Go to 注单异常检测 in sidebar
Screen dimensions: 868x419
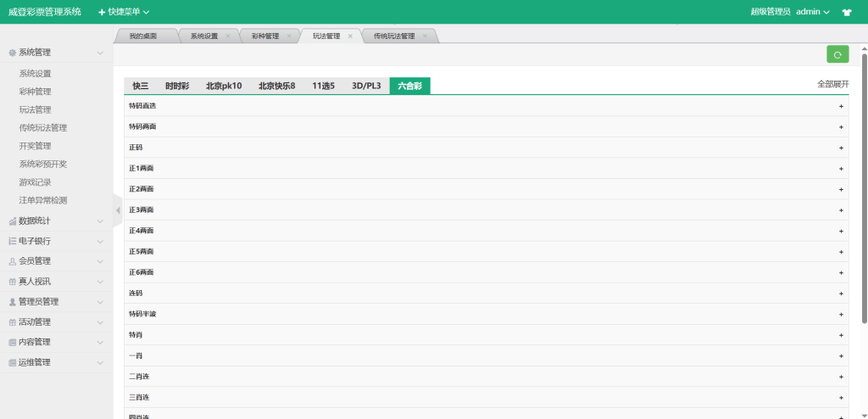pos(42,200)
